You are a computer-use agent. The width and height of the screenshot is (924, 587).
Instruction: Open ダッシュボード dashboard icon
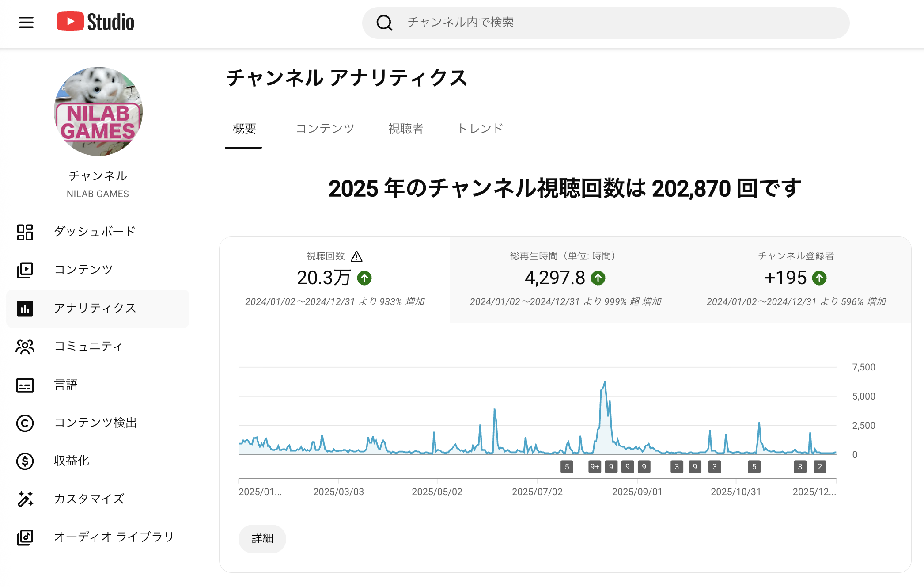(25, 232)
